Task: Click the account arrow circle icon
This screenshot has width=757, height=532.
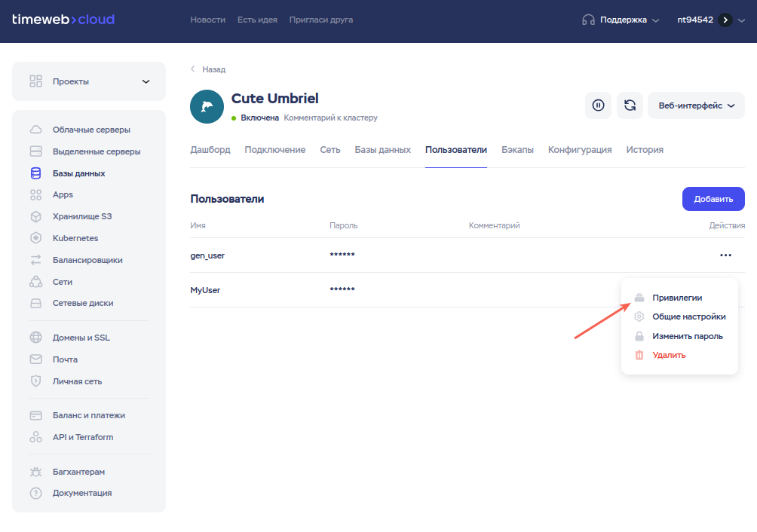Action: [725, 20]
